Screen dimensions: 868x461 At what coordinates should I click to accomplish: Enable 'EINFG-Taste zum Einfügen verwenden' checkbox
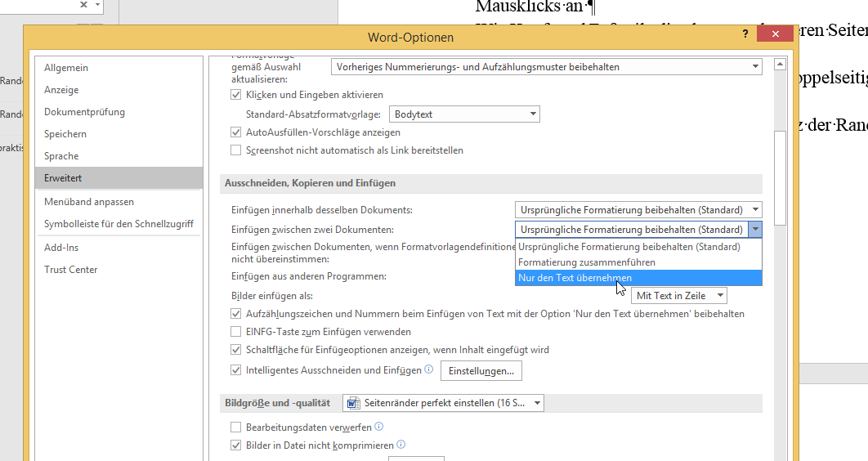(236, 332)
